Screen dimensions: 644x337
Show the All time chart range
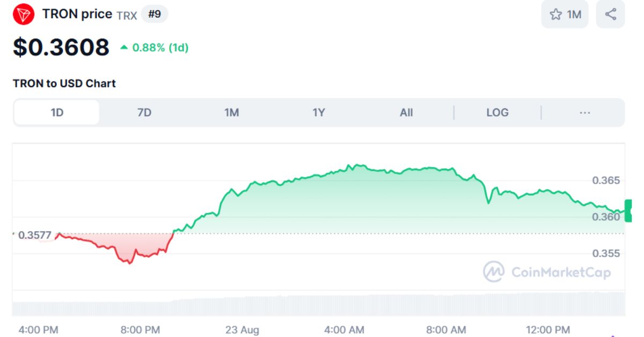406,112
